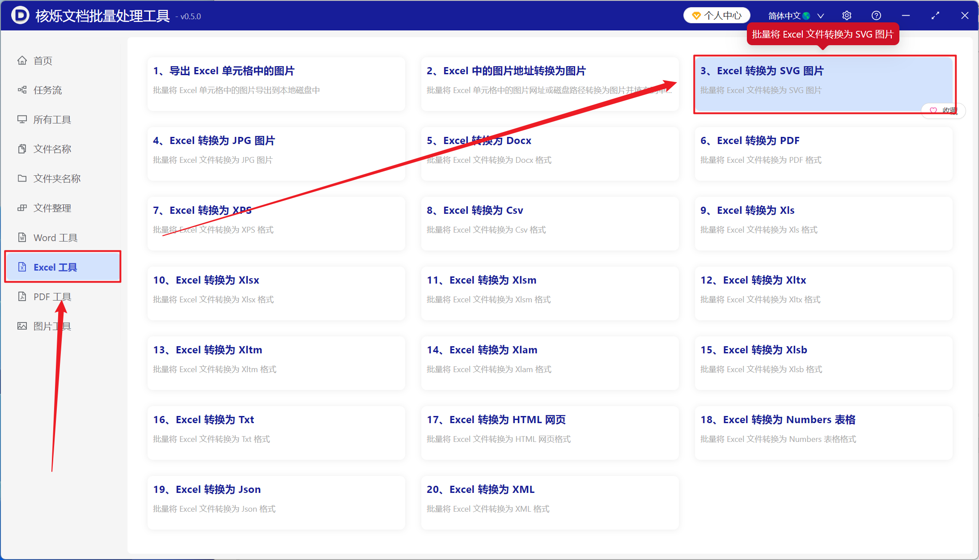This screenshot has width=979, height=560.
Task: Select card 3 Excel 转换为 SVG 图片
Action: click(x=824, y=84)
